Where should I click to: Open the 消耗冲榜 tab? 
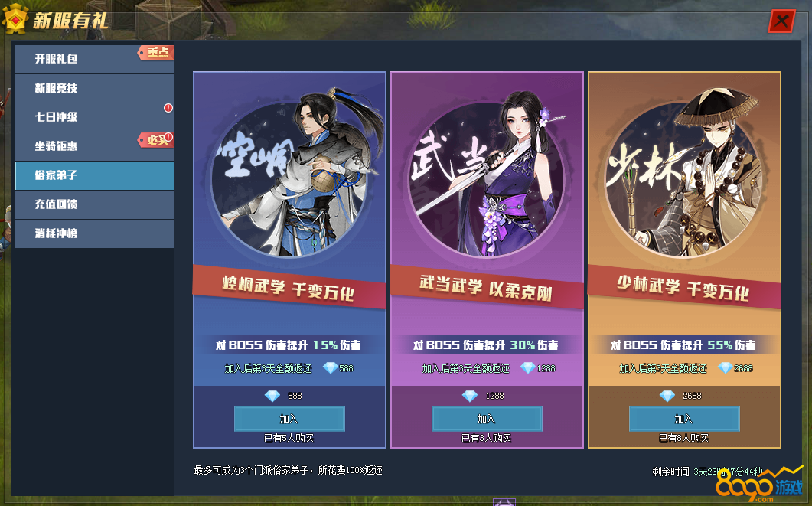(93, 233)
